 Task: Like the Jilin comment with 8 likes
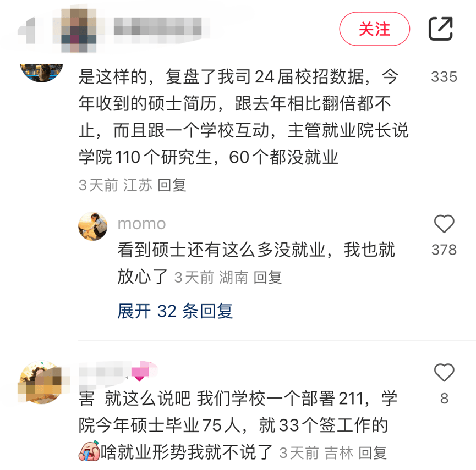tap(444, 372)
